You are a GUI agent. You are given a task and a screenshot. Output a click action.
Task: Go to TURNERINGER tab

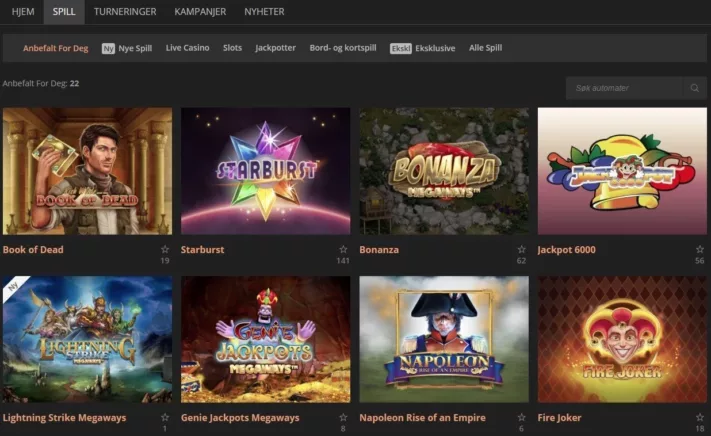(x=125, y=12)
